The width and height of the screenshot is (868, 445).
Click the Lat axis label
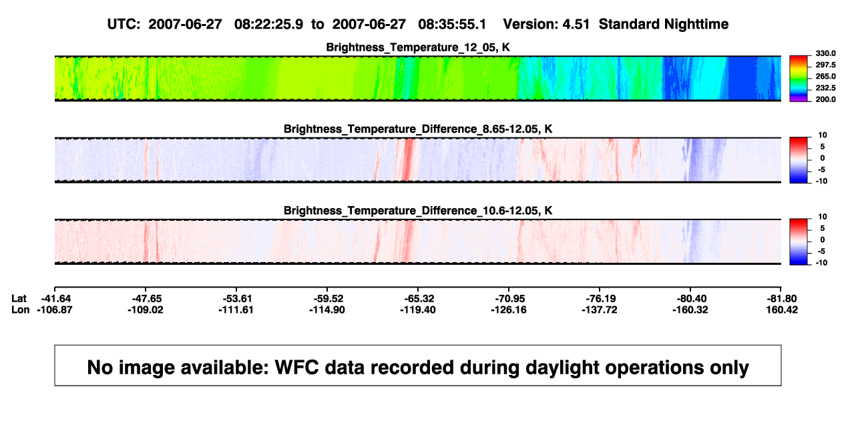coord(19,298)
